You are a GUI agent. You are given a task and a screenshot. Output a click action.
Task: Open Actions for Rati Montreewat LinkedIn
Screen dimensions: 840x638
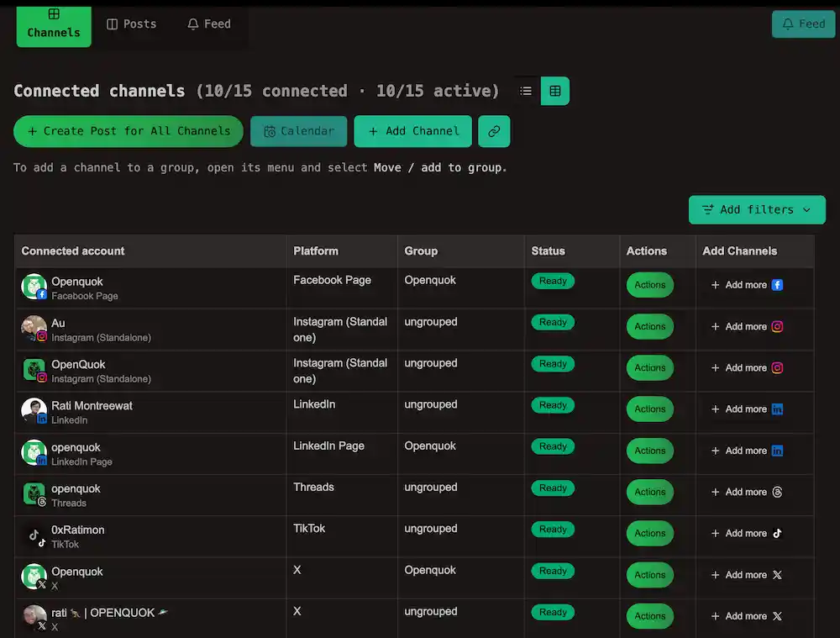(650, 409)
